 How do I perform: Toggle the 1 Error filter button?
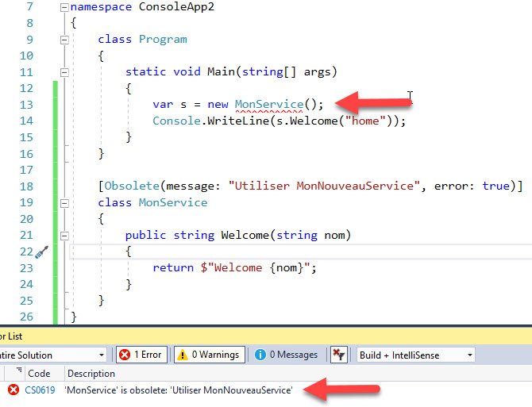[141, 355]
